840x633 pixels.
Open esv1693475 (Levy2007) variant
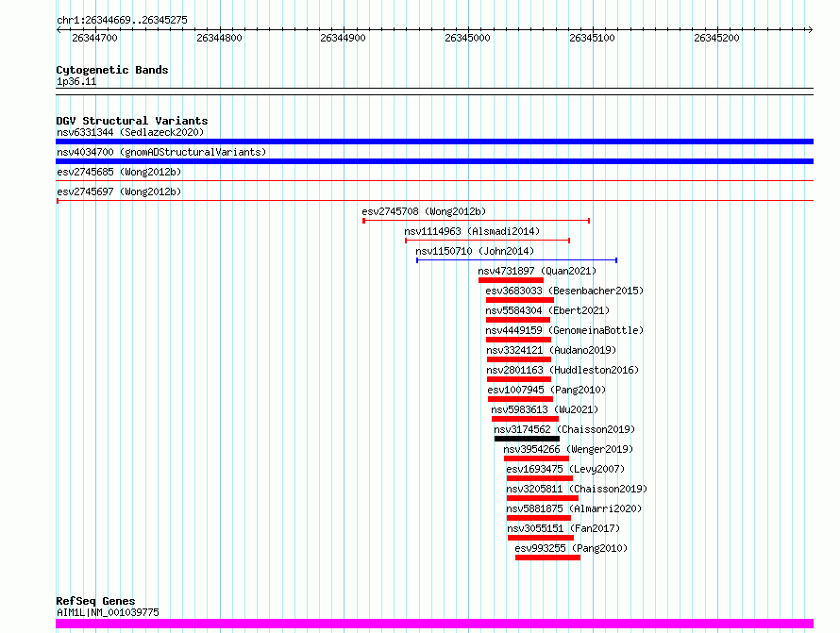[565, 469]
